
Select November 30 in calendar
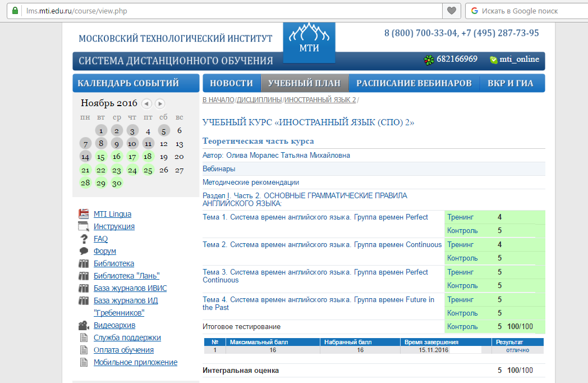(117, 183)
